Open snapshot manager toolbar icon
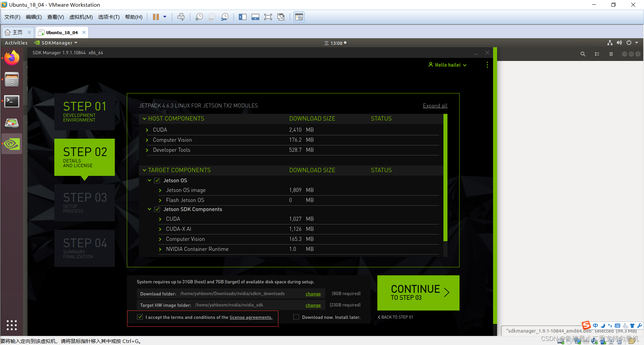 225,17
